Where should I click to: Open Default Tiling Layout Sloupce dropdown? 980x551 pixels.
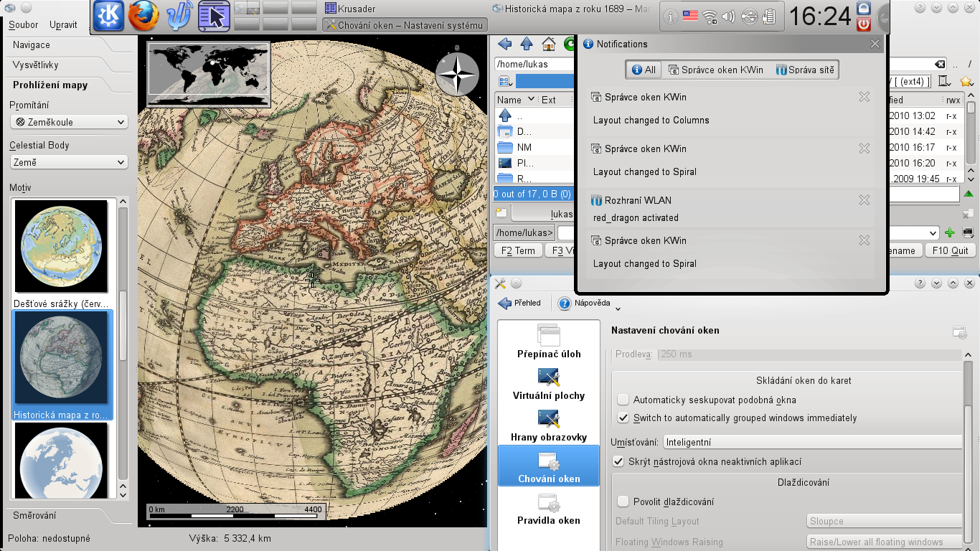pyautogui.click(x=885, y=522)
